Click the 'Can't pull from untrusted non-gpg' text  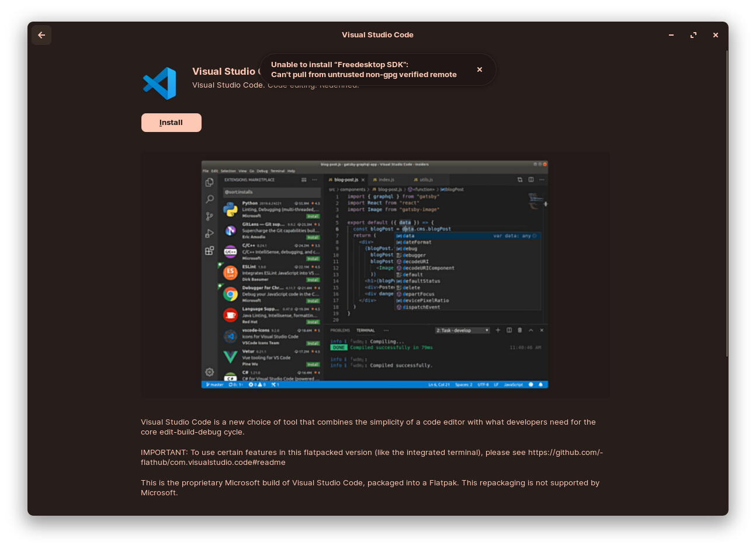[x=364, y=75]
